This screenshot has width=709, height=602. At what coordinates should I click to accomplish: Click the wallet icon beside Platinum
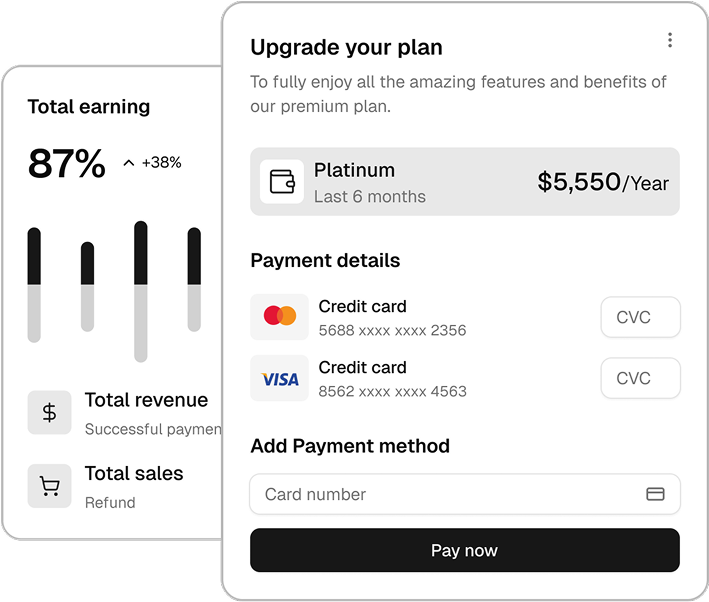[282, 181]
